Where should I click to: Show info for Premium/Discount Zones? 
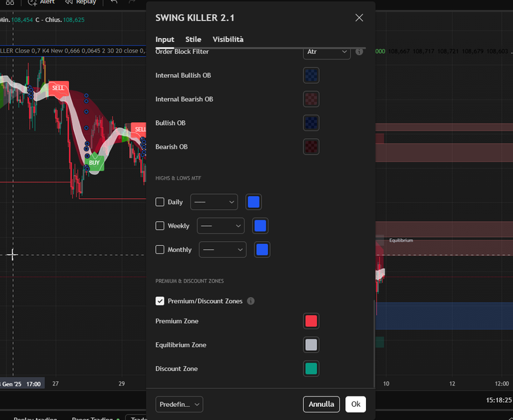[x=251, y=301]
